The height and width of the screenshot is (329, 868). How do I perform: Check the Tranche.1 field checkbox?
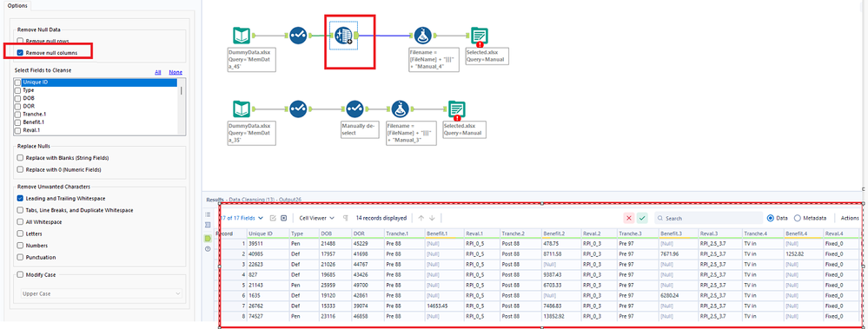[x=18, y=114]
